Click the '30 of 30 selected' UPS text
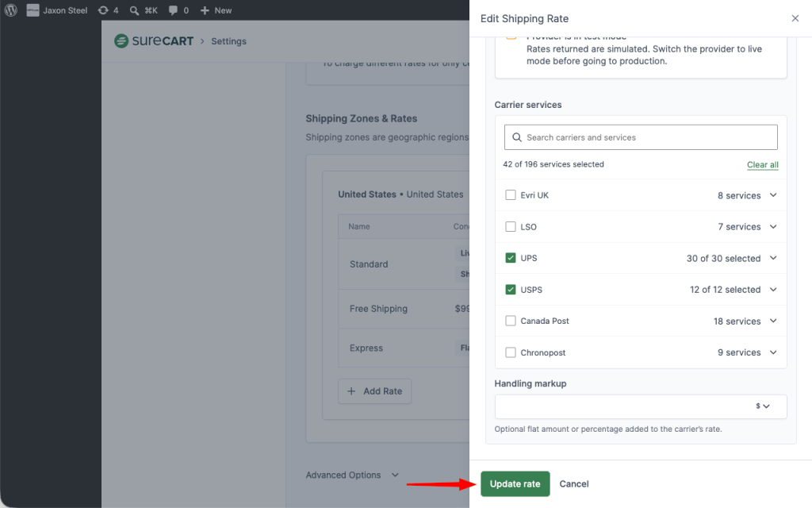 coord(723,258)
